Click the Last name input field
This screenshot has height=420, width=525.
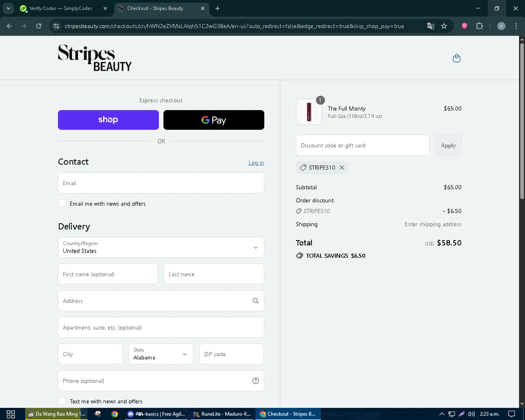click(x=214, y=274)
